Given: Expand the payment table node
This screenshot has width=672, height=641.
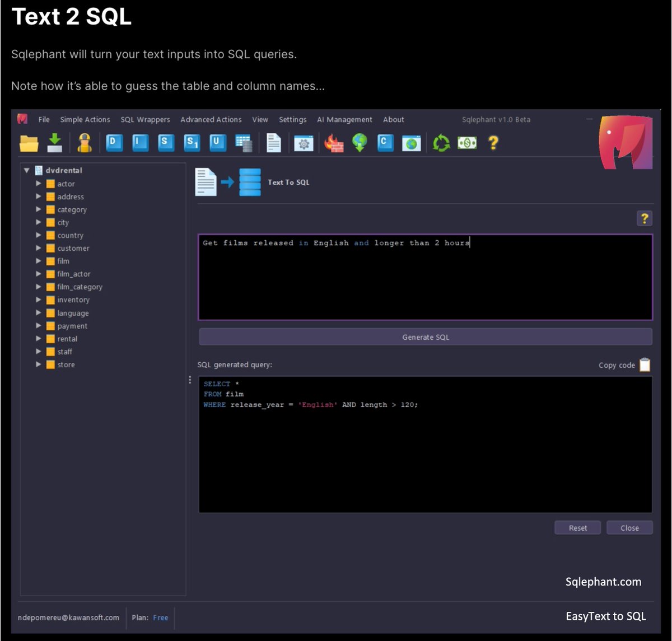Looking at the screenshot, I should [x=39, y=325].
